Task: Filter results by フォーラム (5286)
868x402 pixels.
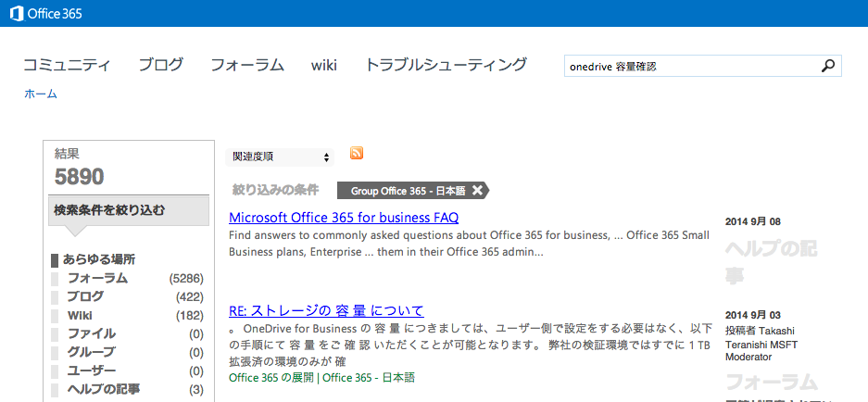Action: tap(127, 278)
